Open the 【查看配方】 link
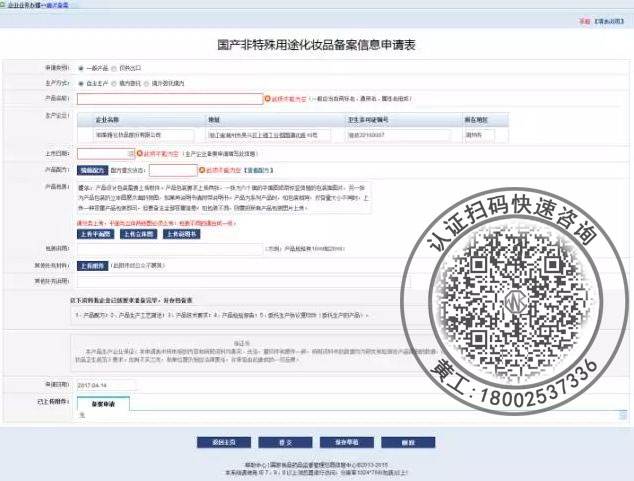 point(258,170)
